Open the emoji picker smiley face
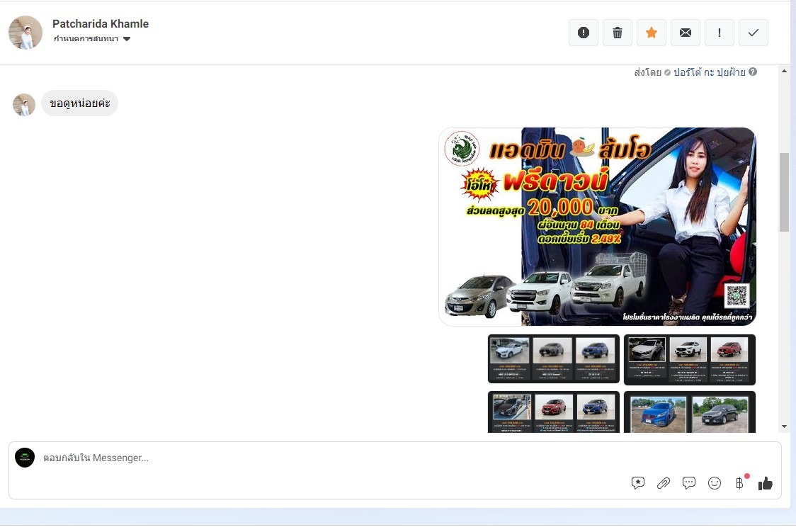This screenshot has width=796, height=532. coord(715,483)
